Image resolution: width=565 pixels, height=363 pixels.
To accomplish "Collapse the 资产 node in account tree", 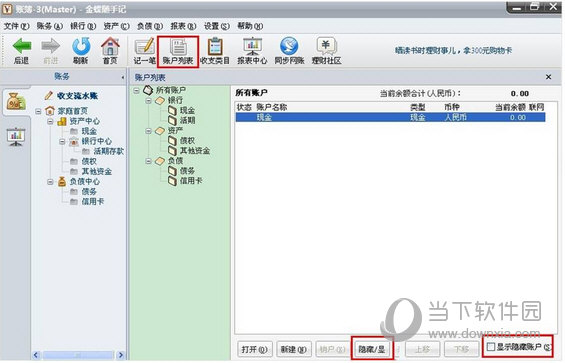I will tap(148, 131).
